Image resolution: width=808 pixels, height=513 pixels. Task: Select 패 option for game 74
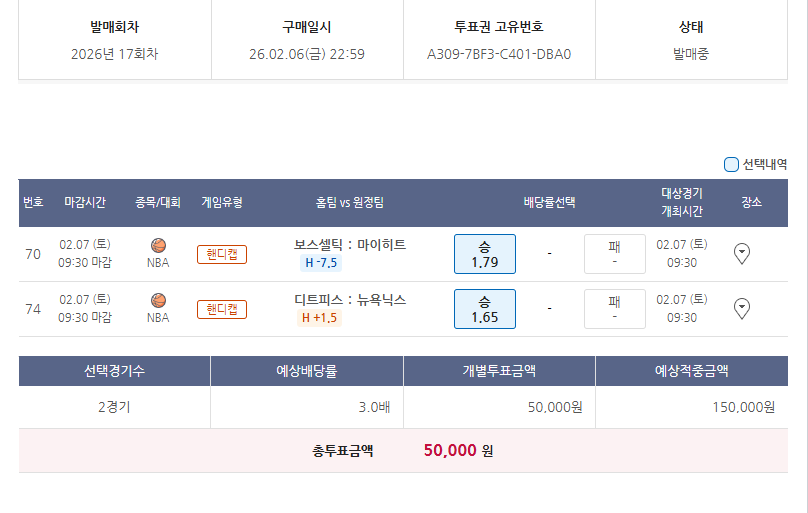614,309
